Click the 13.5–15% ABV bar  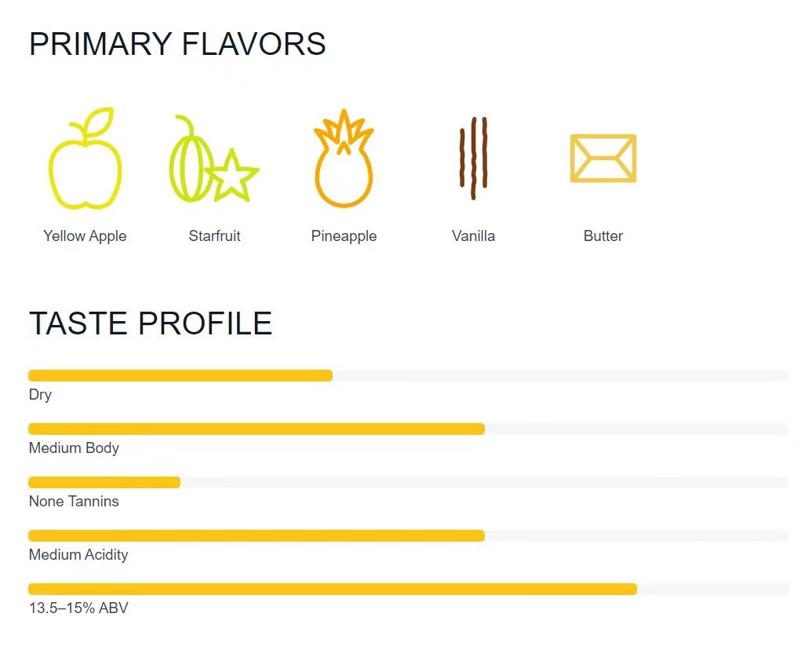409,589
